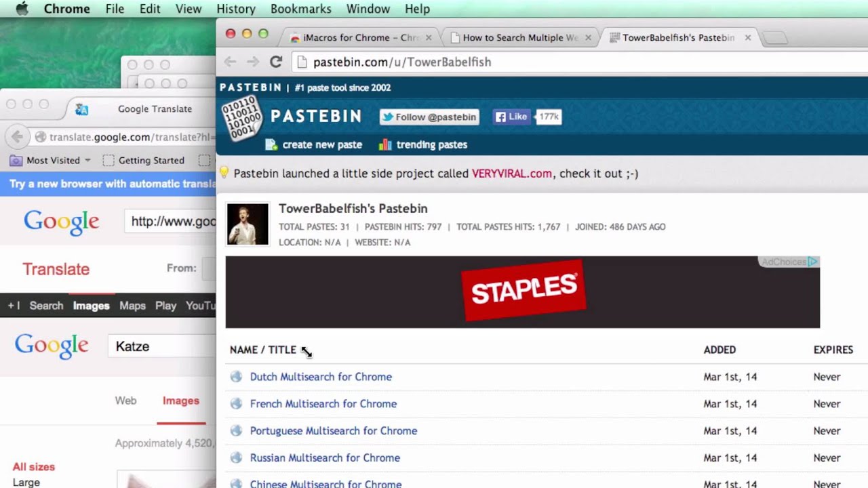The image size is (868, 488).
Task: Click globe icon beside Russian Multisearch
Action: [236, 458]
